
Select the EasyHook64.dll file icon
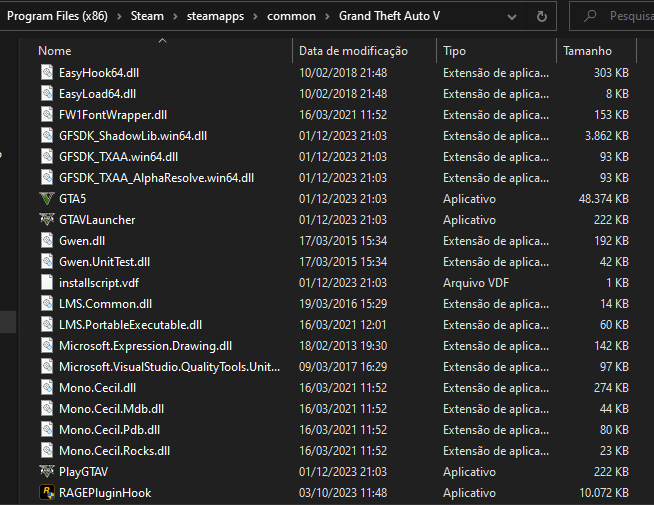pyautogui.click(x=47, y=72)
